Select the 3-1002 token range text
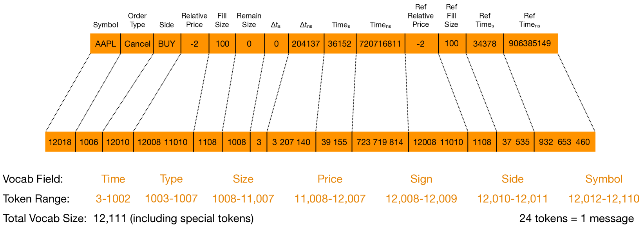This screenshot has height=226, width=644. pos(113,199)
